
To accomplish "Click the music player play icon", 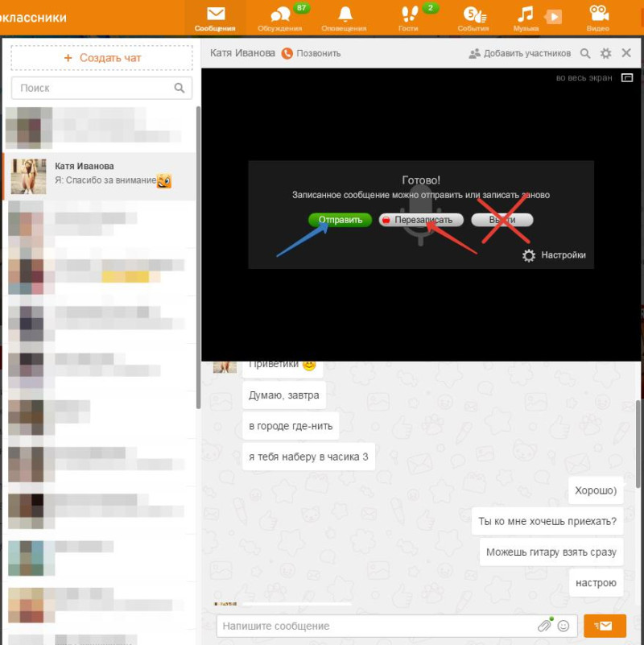I will (x=554, y=17).
